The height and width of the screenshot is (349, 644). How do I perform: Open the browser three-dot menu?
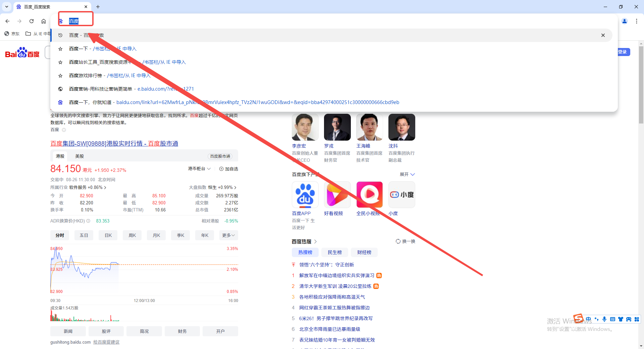tap(637, 21)
